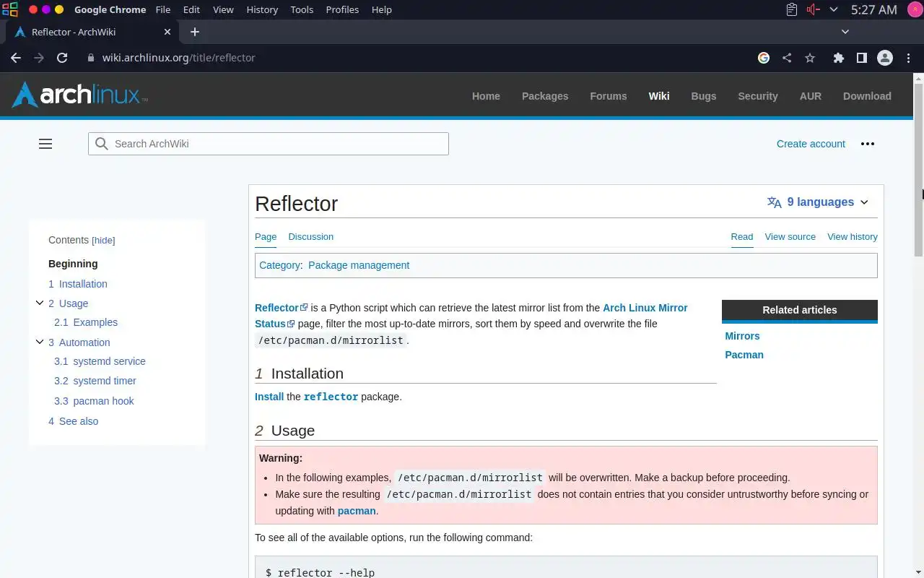
Task: Click the share page icon in the address bar
Action: tap(787, 58)
